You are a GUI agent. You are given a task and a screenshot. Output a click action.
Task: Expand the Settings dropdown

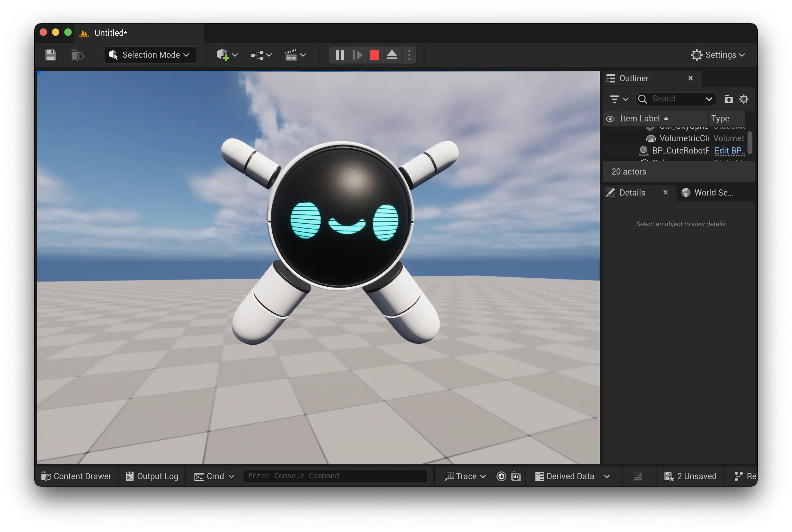[718, 55]
